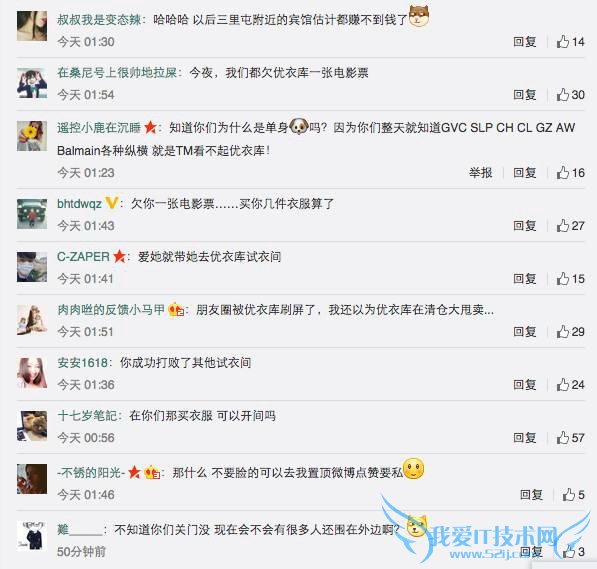This screenshot has height=569, width=597.
Task: Click thumbs-up showing 57 likes
Action: [570, 438]
